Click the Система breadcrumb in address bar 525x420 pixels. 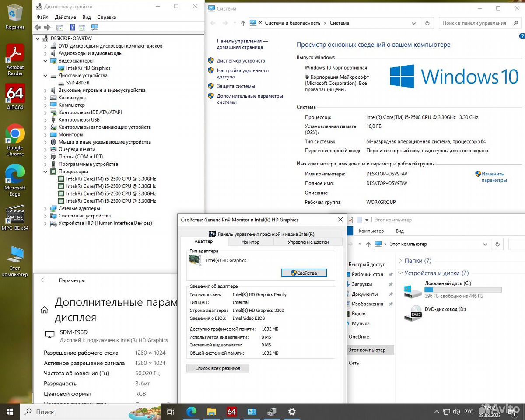coord(339,23)
